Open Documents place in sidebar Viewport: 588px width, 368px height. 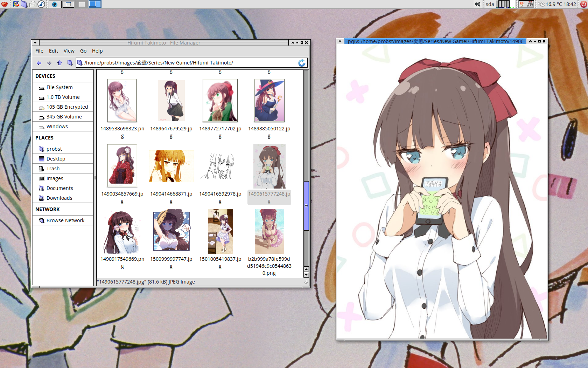[63, 188]
